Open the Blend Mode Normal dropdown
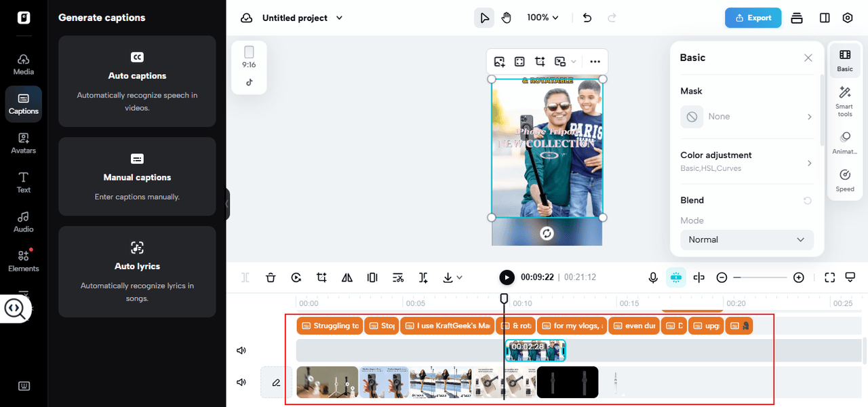The height and width of the screenshot is (407, 868). click(747, 239)
